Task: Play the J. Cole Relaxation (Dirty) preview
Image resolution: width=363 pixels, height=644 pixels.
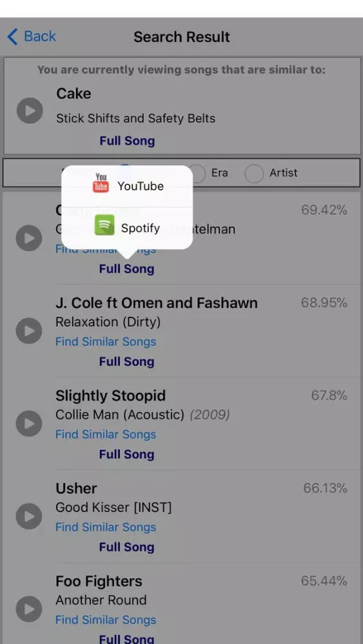Action: click(29, 330)
